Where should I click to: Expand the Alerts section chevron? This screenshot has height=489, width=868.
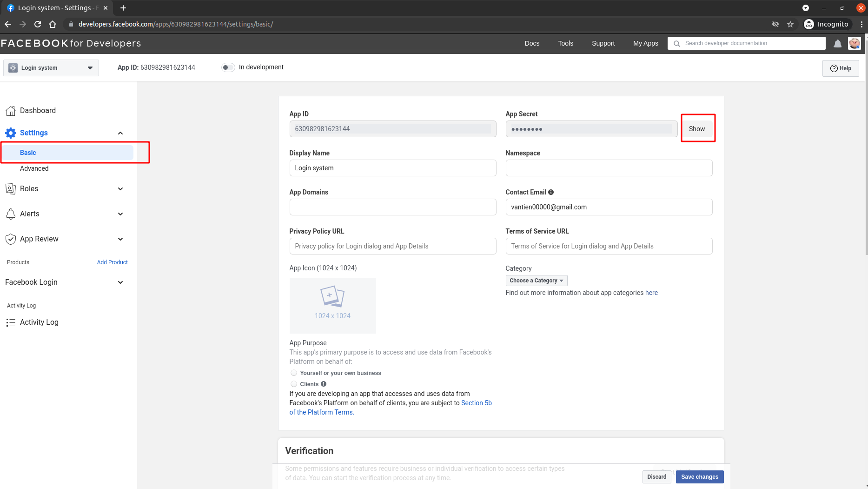[x=120, y=214]
